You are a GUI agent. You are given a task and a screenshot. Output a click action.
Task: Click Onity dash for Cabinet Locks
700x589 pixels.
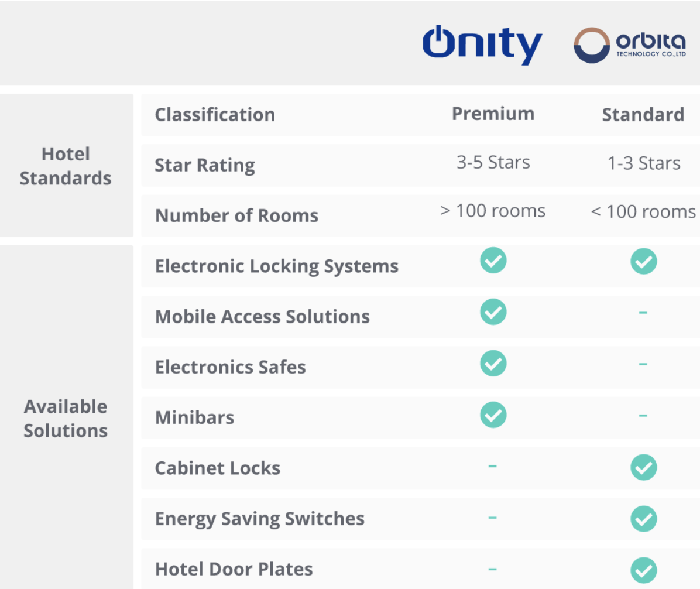point(492,466)
